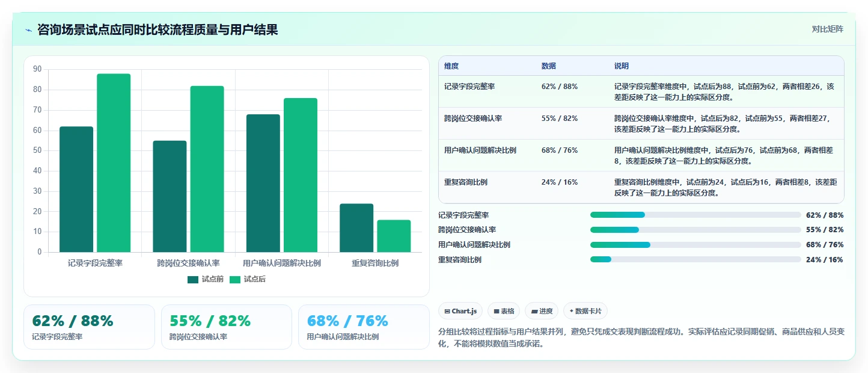
Task: Click the 试点后 bar for 重复咨询比例
Action: 394,236
